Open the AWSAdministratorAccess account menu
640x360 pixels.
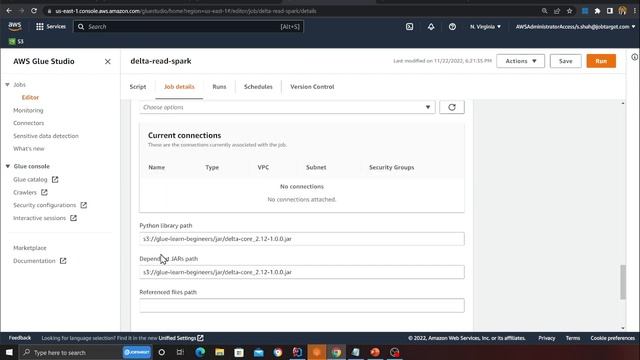pos(575,27)
